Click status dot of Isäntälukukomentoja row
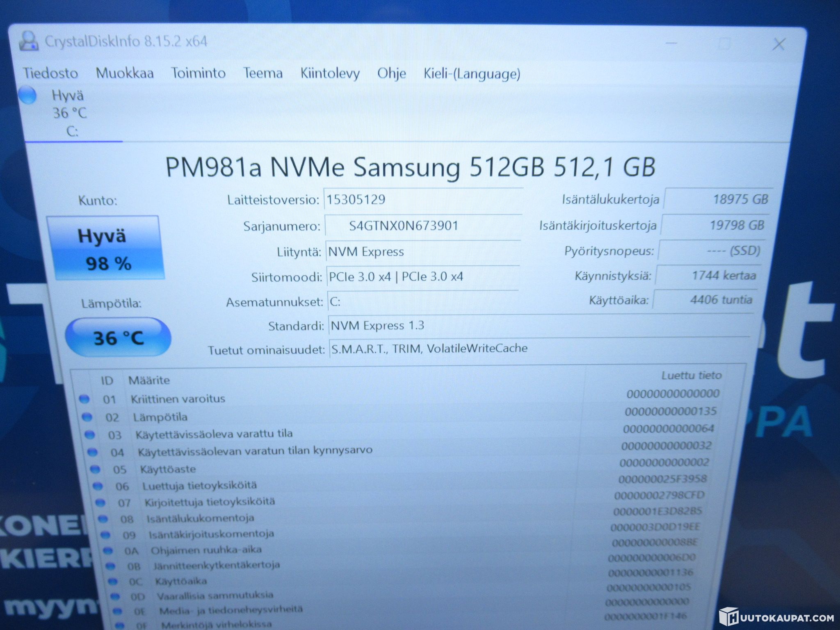This screenshot has height=630, width=840. tap(103, 518)
